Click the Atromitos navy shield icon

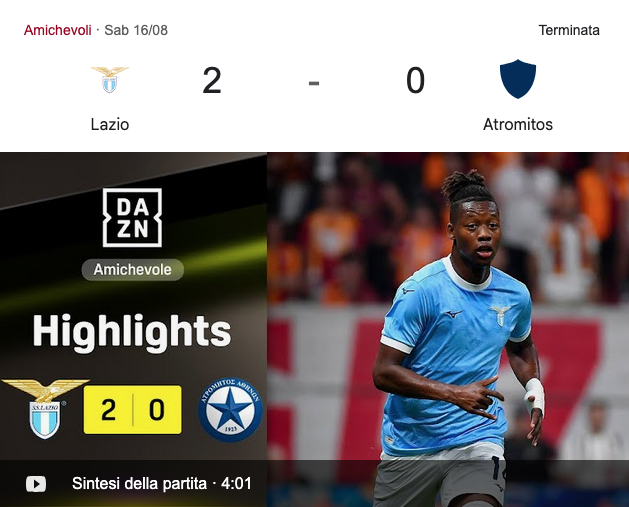pyautogui.click(x=517, y=79)
